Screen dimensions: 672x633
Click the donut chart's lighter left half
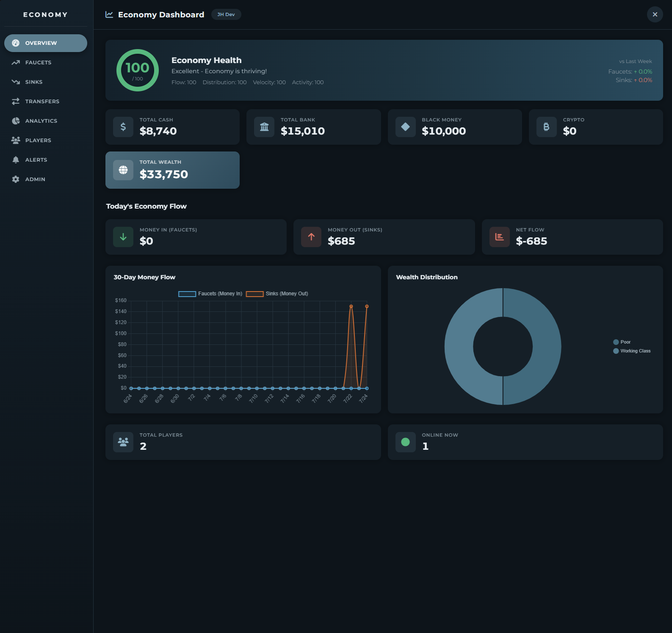(x=459, y=347)
